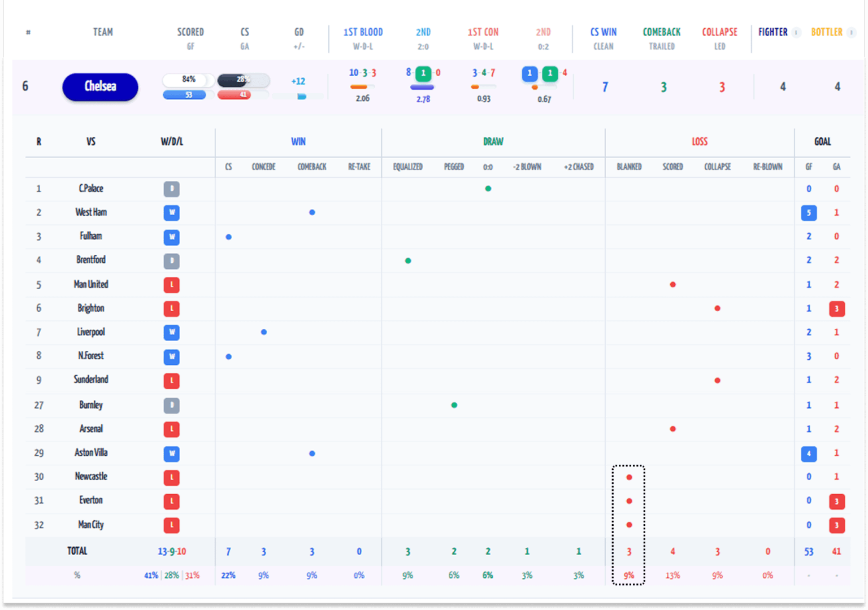Click the info icon beside FIGHTER
The height and width of the screenshot is (610, 868).
click(796, 32)
